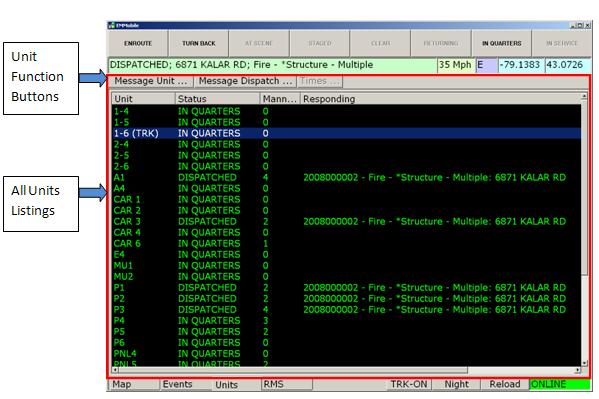Select the Units tab

[235, 384]
